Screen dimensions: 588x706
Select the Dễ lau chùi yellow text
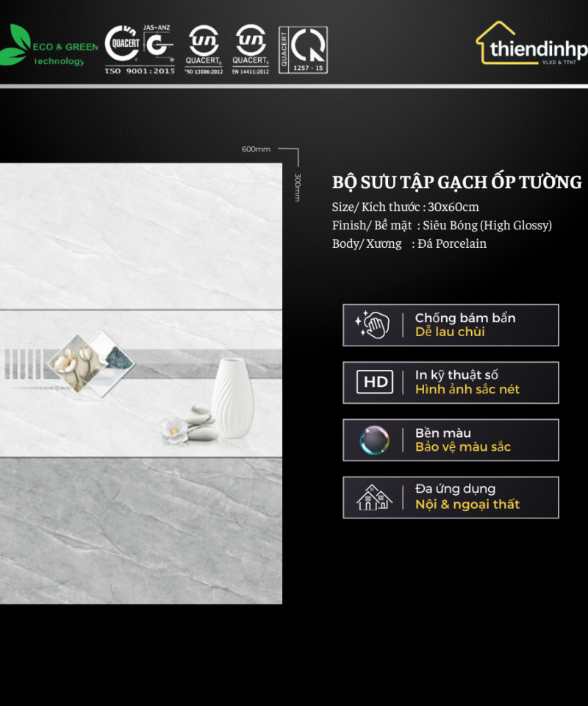point(450,332)
